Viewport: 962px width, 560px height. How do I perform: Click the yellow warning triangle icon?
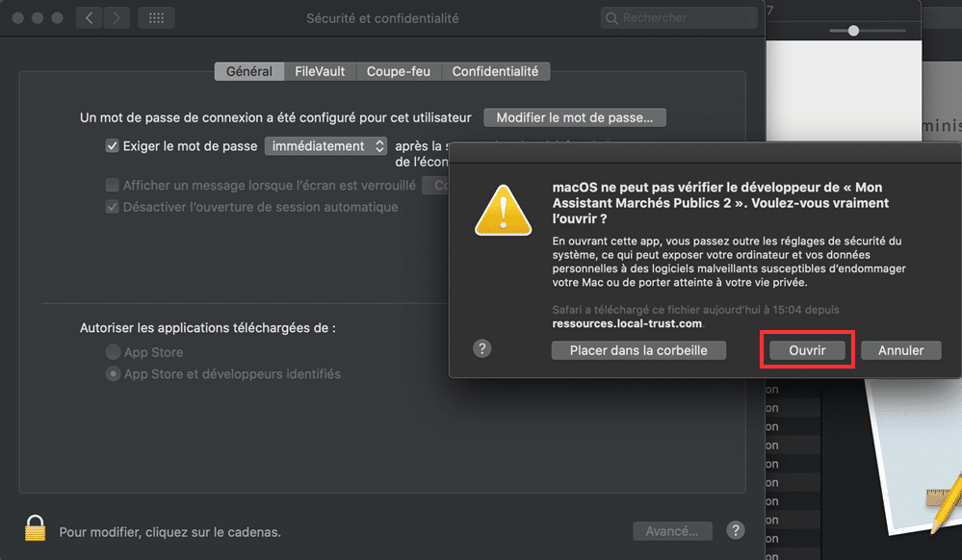click(x=503, y=211)
